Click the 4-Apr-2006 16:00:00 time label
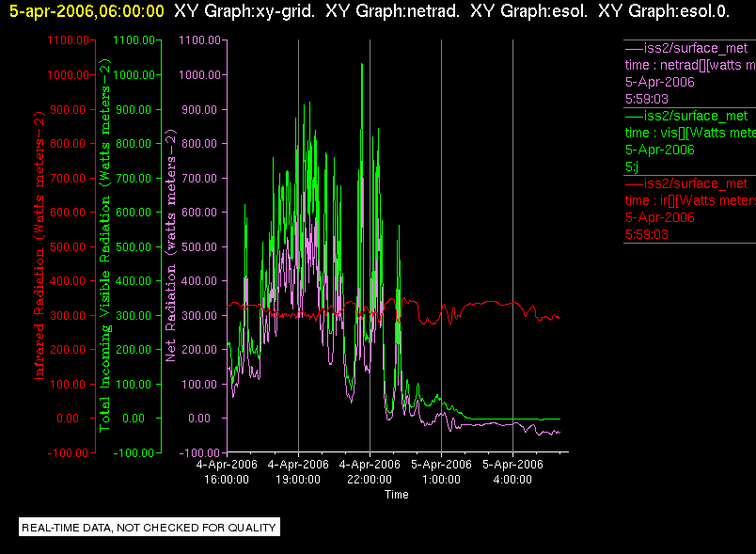This screenshot has width=756, height=554. 227,471
